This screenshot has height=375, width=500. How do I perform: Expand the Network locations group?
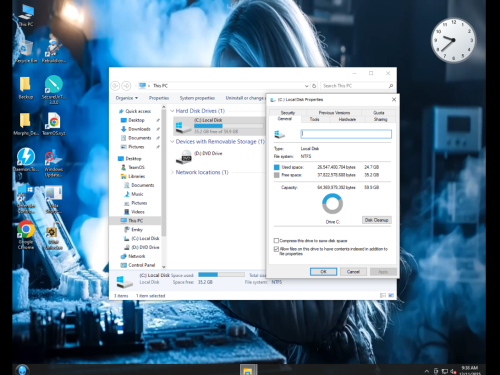tap(172, 172)
